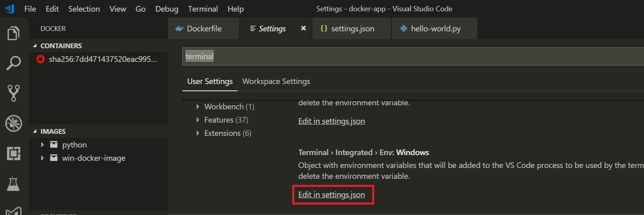Collapse the CONTAINERS section
This screenshot has width=644, height=215.
[35, 46]
